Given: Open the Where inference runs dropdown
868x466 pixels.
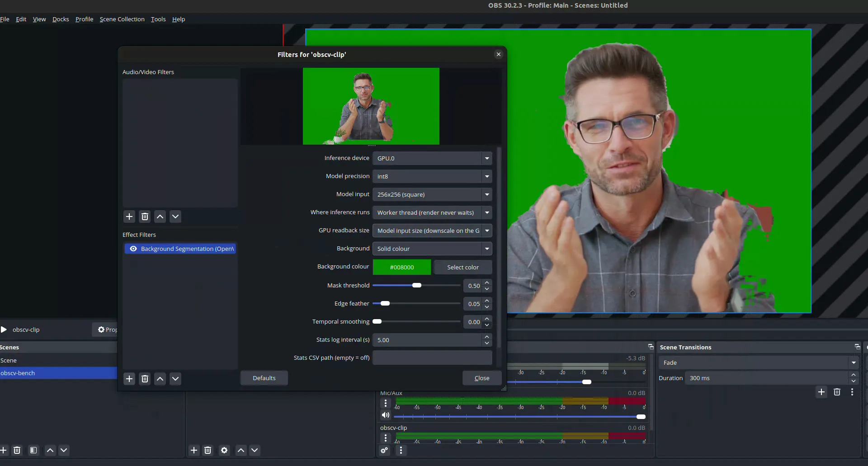Looking at the screenshot, I should (432, 212).
